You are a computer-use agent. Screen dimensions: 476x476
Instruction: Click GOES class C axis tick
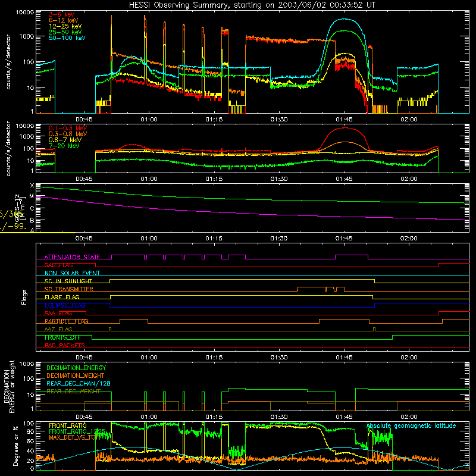(x=32, y=208)
